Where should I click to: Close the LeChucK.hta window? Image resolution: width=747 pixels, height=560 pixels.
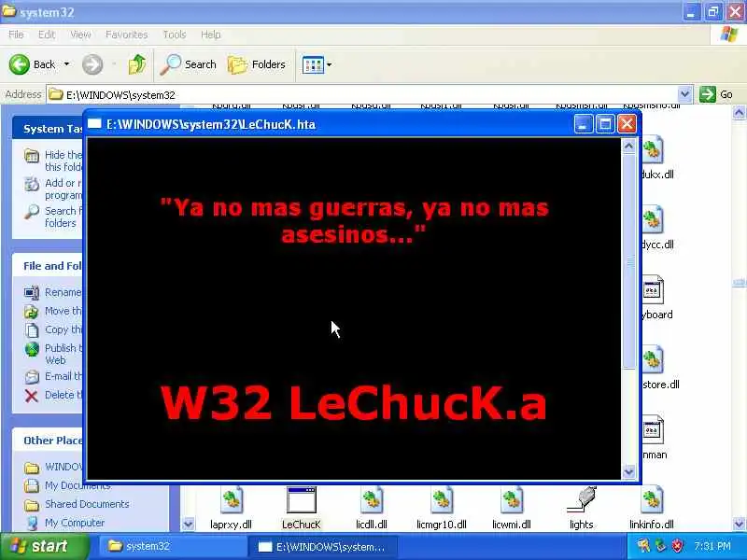coord(627,124)
